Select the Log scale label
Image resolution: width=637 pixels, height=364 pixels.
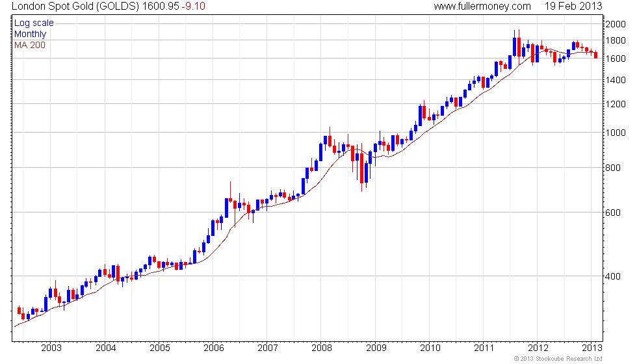(34, 23)
